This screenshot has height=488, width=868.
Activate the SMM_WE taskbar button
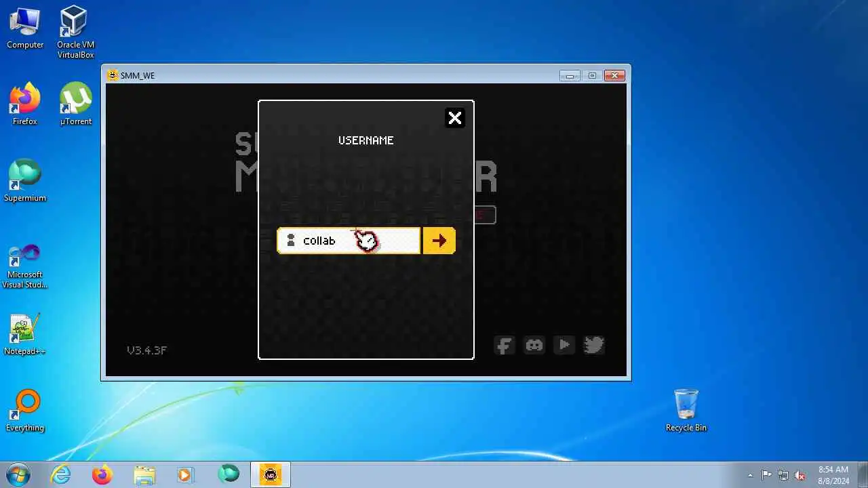click(x=271, y=474)
